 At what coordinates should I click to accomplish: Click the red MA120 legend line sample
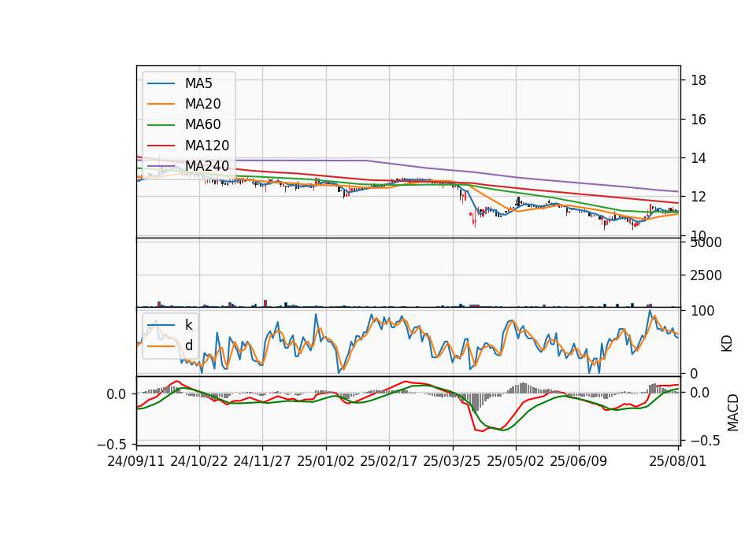(161, 146)
